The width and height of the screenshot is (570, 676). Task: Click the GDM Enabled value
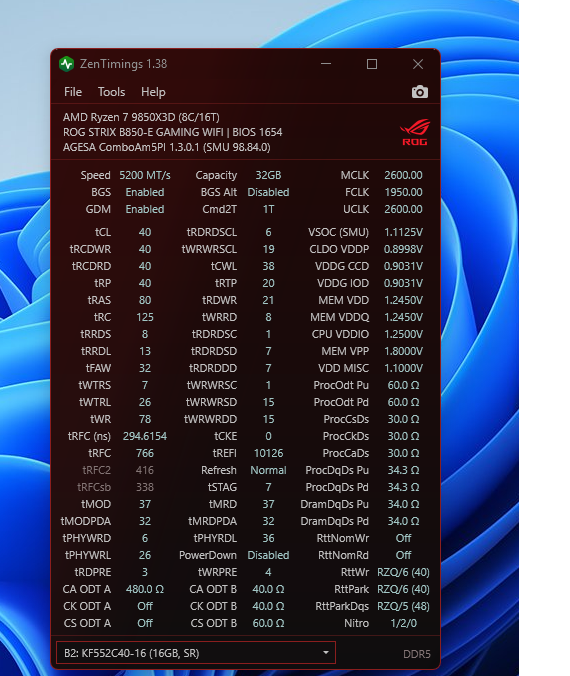pos(145,209)
